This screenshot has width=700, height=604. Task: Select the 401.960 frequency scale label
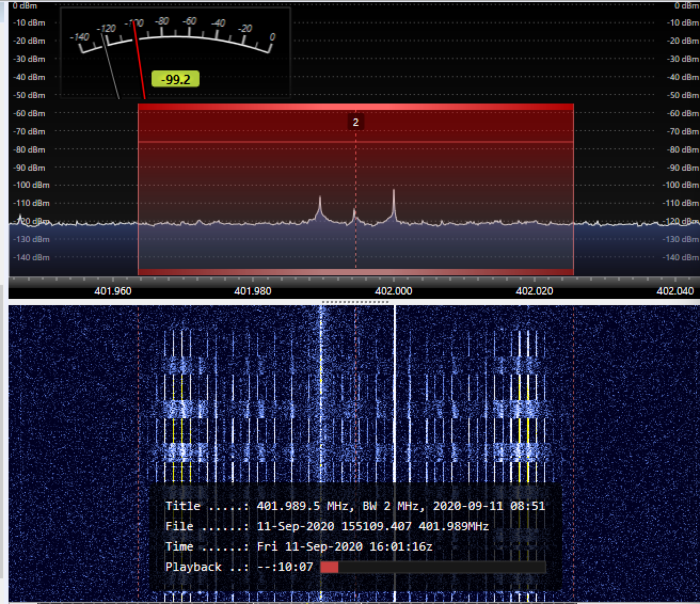click(x=113, y=291)
